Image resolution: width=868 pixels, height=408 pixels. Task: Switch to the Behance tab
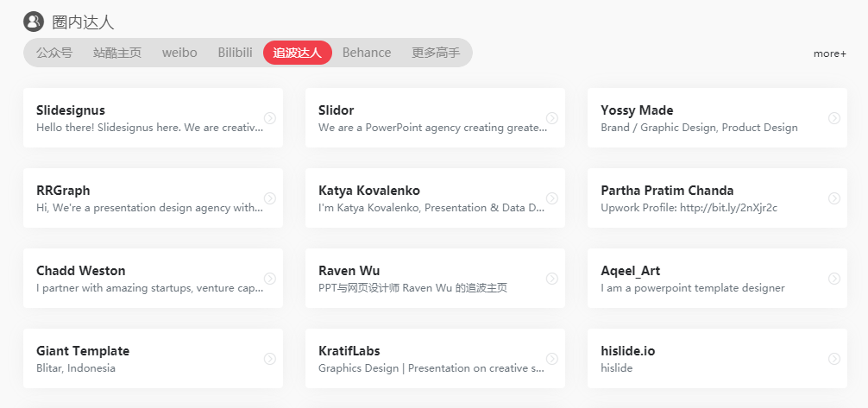click(x=367, y=53)
